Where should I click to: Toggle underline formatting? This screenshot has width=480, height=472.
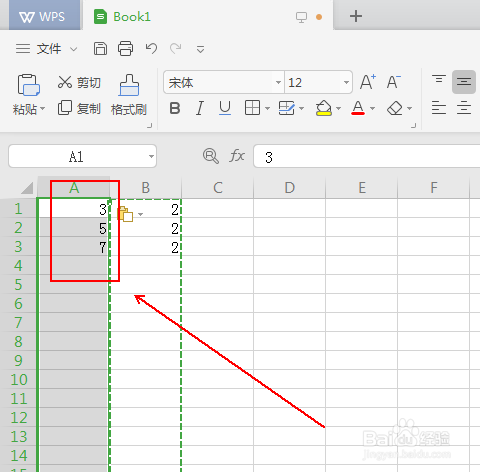click(x=225, y=108)
